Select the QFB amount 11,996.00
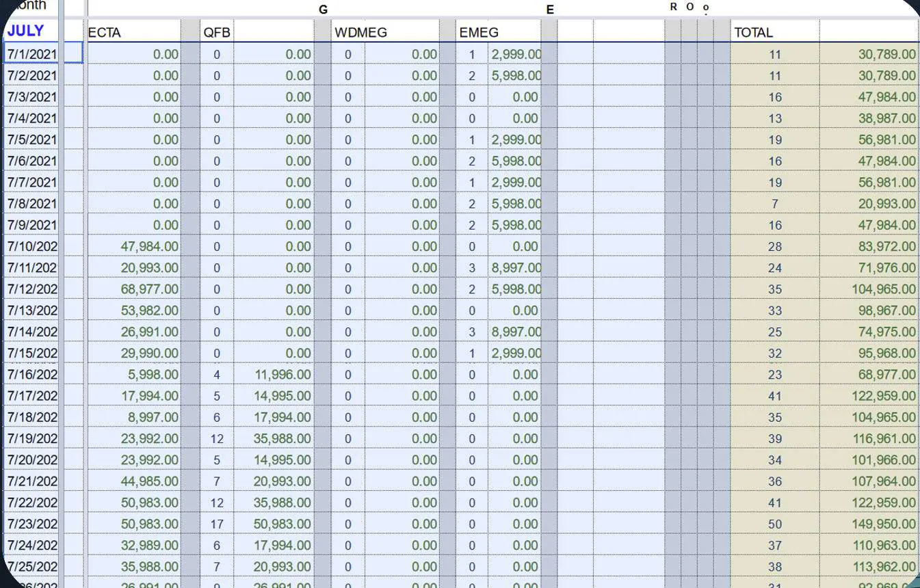 coord(274,375)
